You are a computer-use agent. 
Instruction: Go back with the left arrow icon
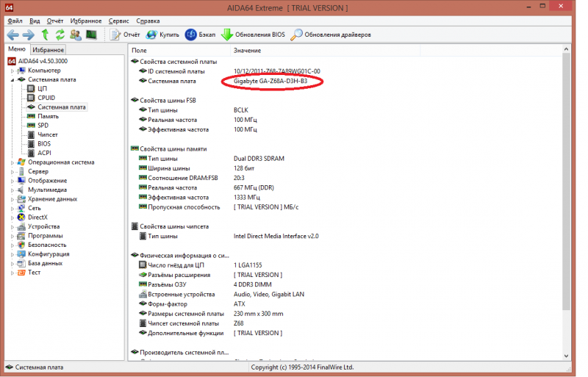pos(12,35)
